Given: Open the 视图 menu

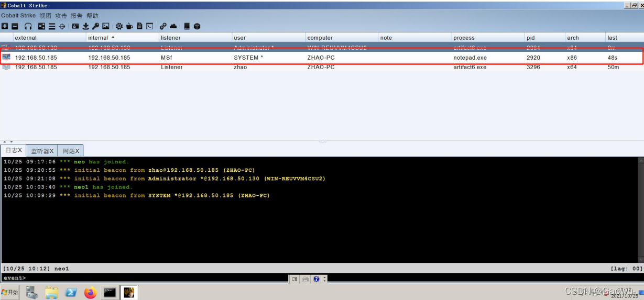Looking at the screenshot, I should [x=46, y=16].
